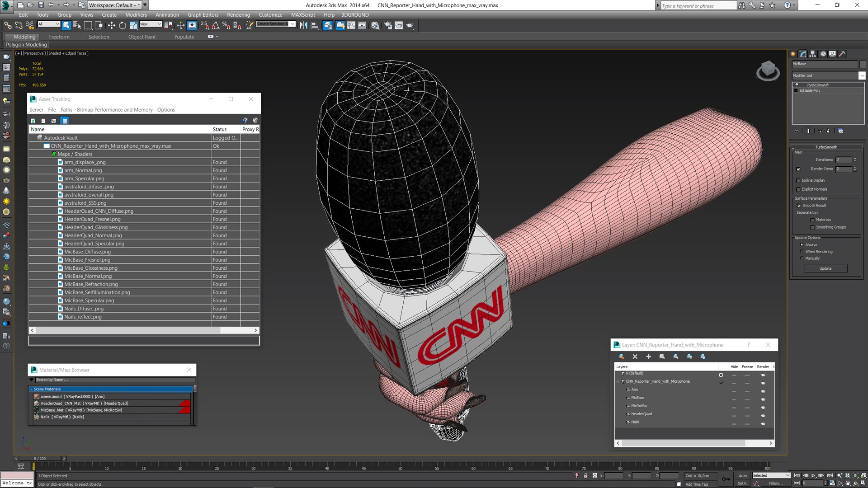Click the quick Render Production teapot
This screenshot has height=488, width=868.
pos(410,25)
